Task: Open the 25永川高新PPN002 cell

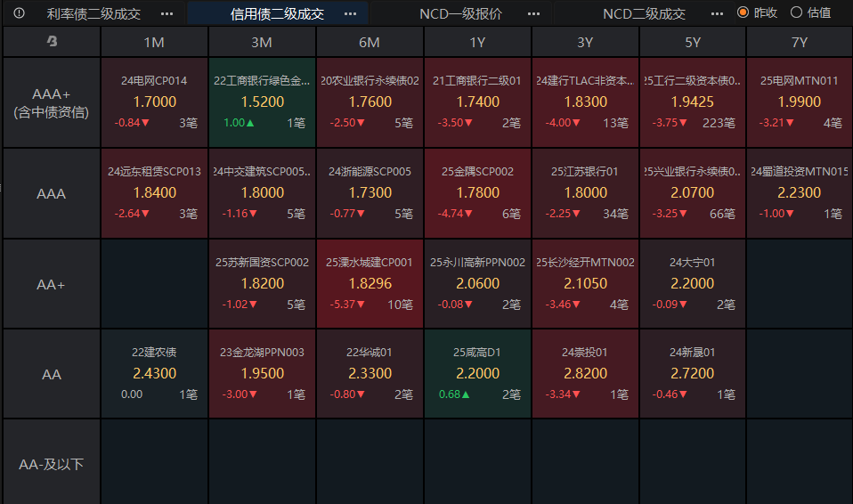Action: [x=477, y=284]
